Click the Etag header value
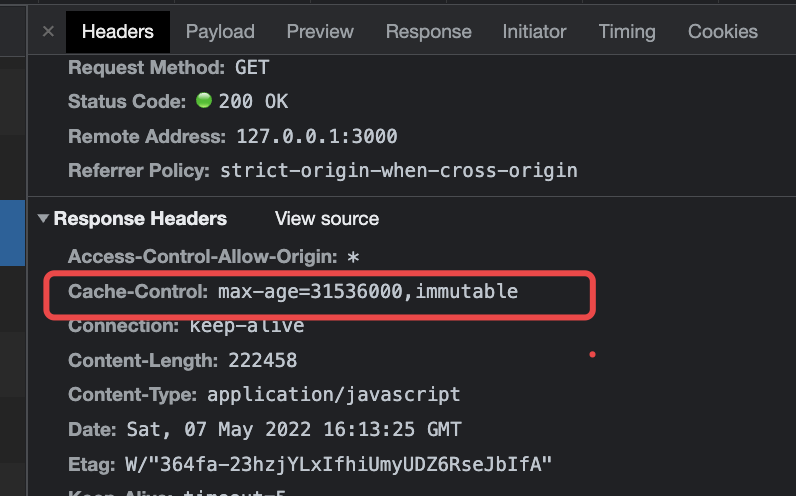This screenshot has height=496, width=796. 338,465
